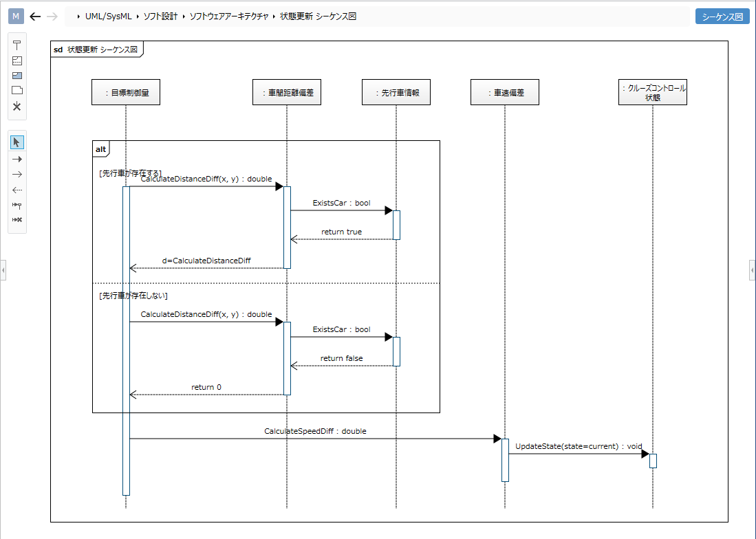Select the CalculateSpeedDiff : double message
Screen dimensions: 756x539
tap(315, 431)
